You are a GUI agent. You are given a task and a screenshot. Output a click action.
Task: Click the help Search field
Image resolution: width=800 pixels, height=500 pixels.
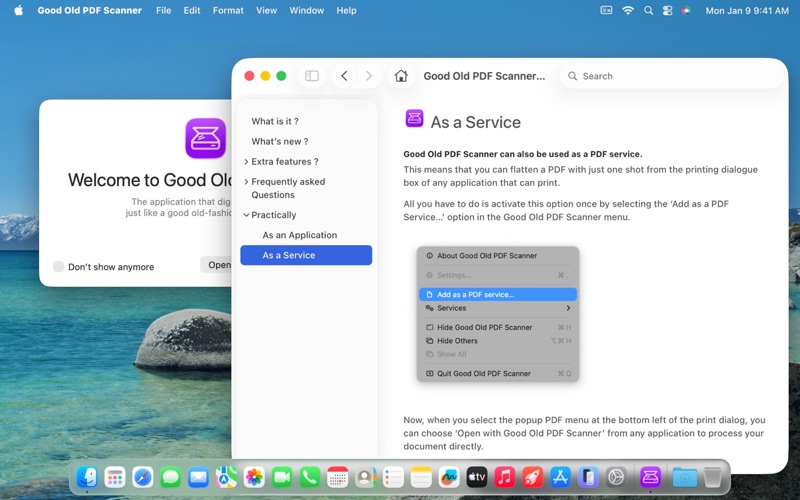pyautogui.click(x=672, y=76)
